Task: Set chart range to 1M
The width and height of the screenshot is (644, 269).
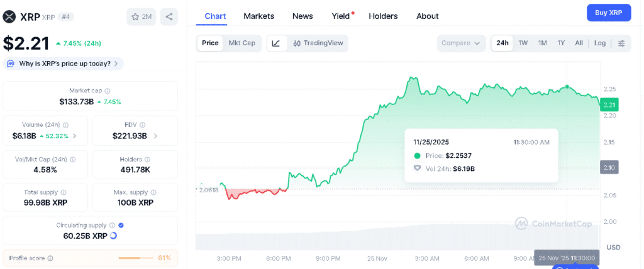Action: click(x=542, y=43)
